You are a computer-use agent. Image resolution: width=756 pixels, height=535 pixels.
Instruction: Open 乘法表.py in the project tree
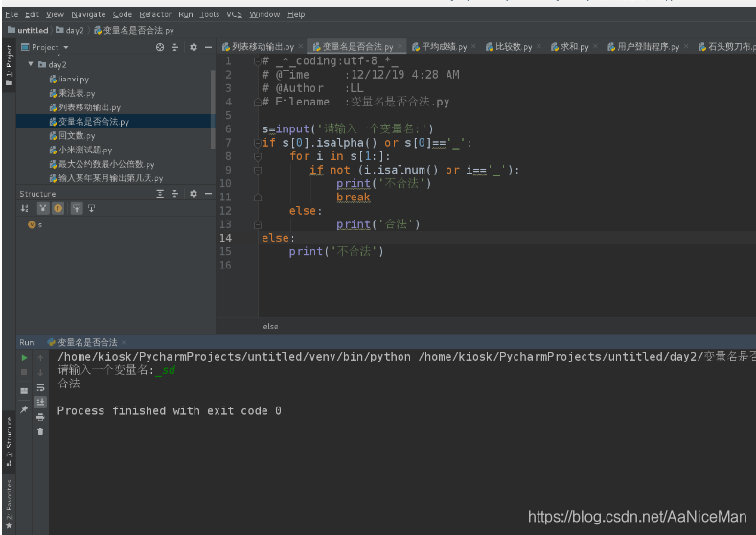[72, 93]
